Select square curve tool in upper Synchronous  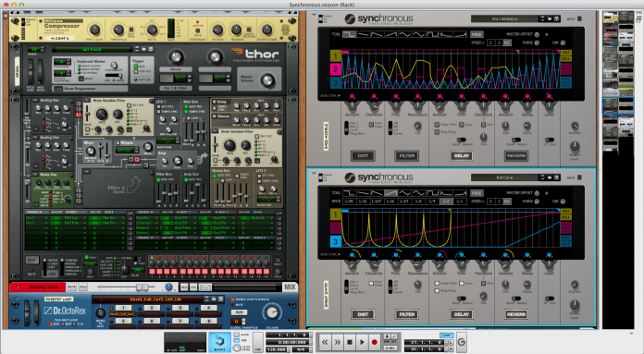(349, 34)
